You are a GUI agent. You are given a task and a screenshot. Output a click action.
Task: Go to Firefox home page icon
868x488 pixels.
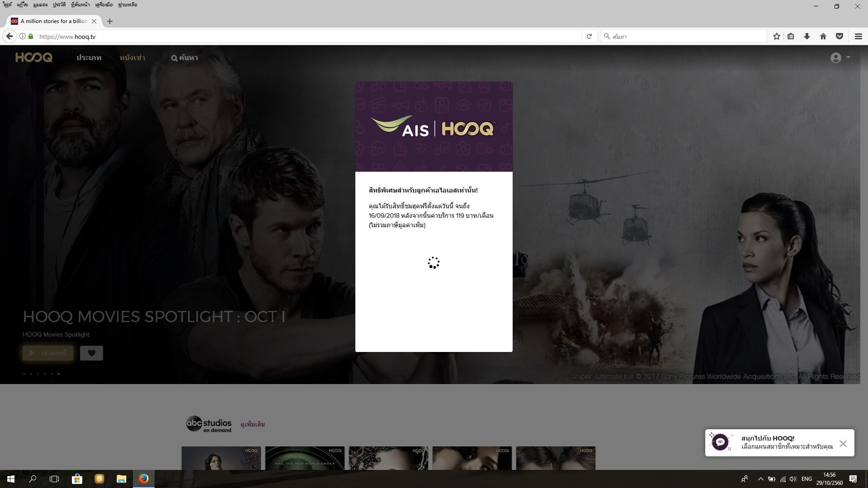(x=823, y=37)
